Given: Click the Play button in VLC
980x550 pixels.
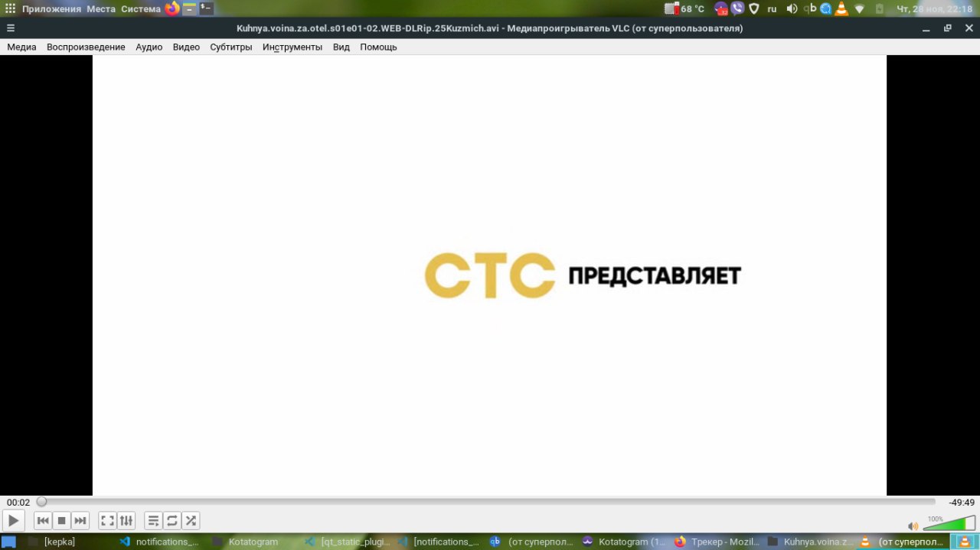Looking at the screenshot, I should click(13, 521).
